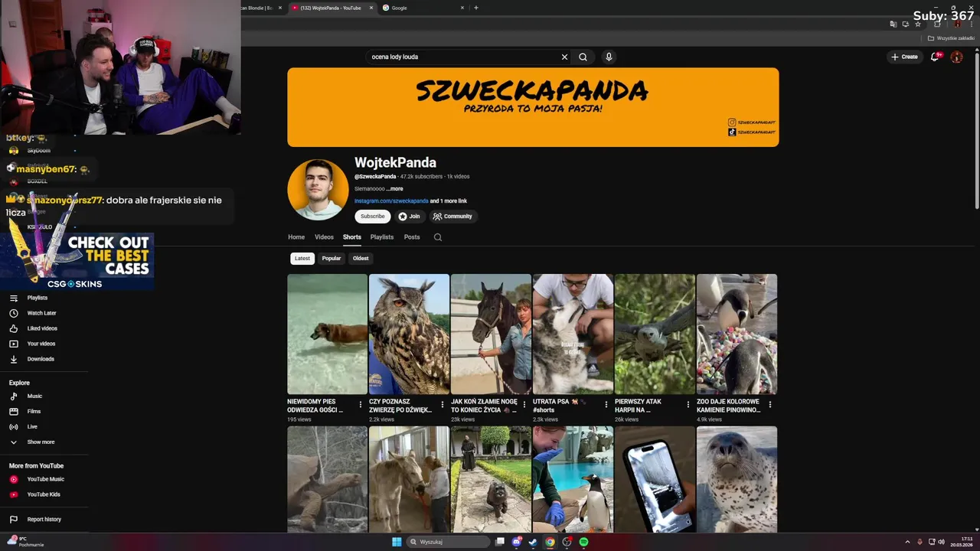The width and height of the screenshot is (980, 551).
Task: Search within the WojtekPanda channel
Action: pos(438,237)
